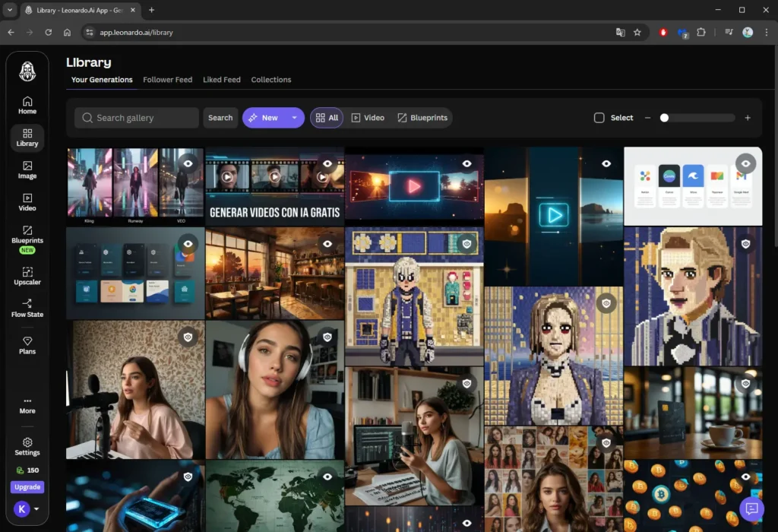The height and width of the screenshot is (532, 778).
Task: Go to Home via the sidebar icon
Action: (x=27, y=105)
